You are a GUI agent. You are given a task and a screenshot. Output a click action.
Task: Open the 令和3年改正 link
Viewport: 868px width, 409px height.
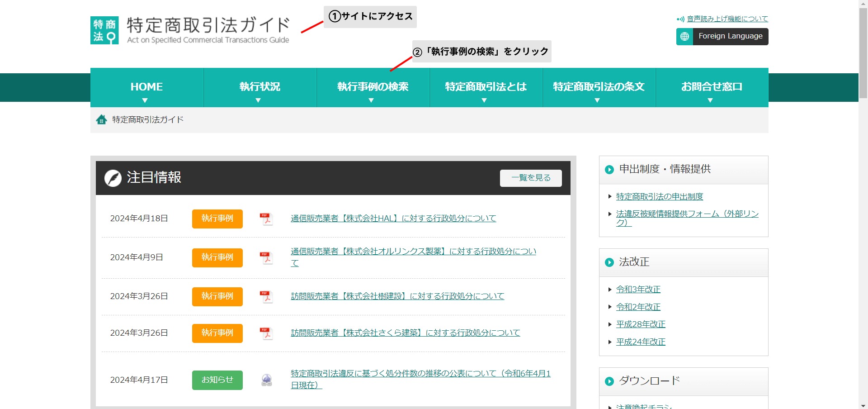[x=638, y=290]
